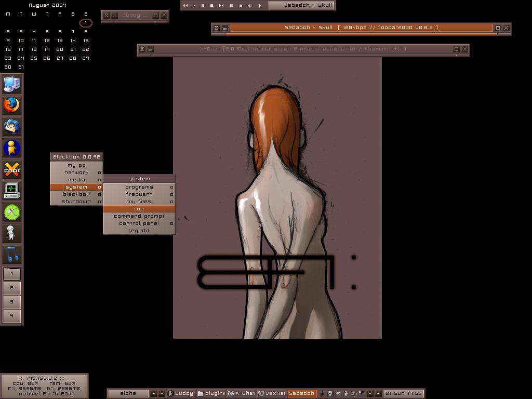The width and height of the screenshot is (532, 399).
Task: Click hourglass button on X-Chat title bar
Action: tap(142, 49)
